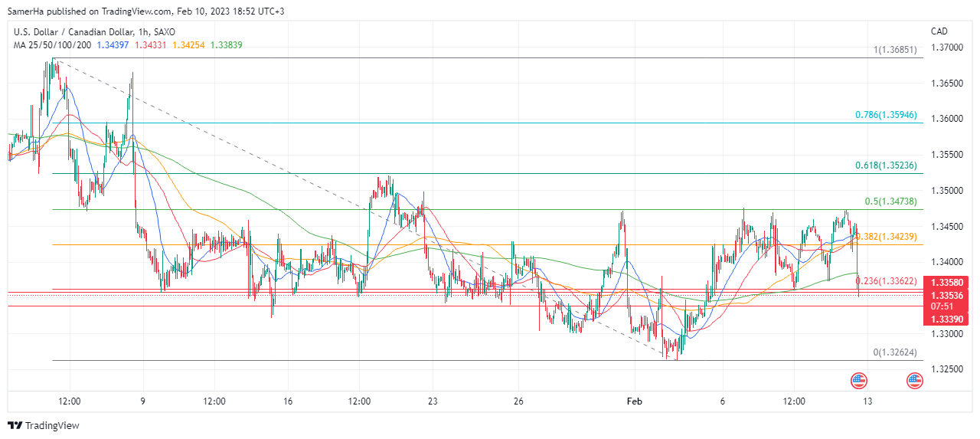Viewport: 980px width, 439px height.
Task: Click the orange MA value 1.34254
Action: [190, 45]
